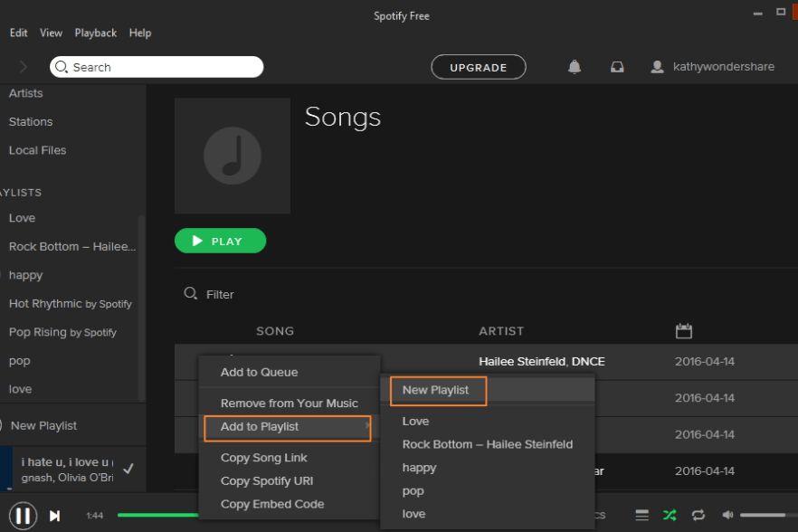Open the notifications bell icon

pos(574,67)
